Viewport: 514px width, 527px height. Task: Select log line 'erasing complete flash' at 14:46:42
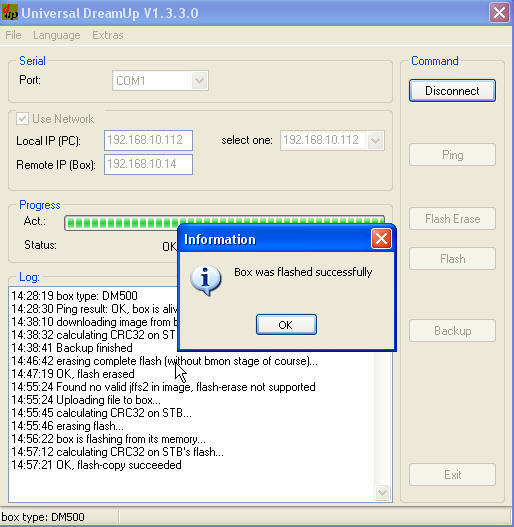165,361
